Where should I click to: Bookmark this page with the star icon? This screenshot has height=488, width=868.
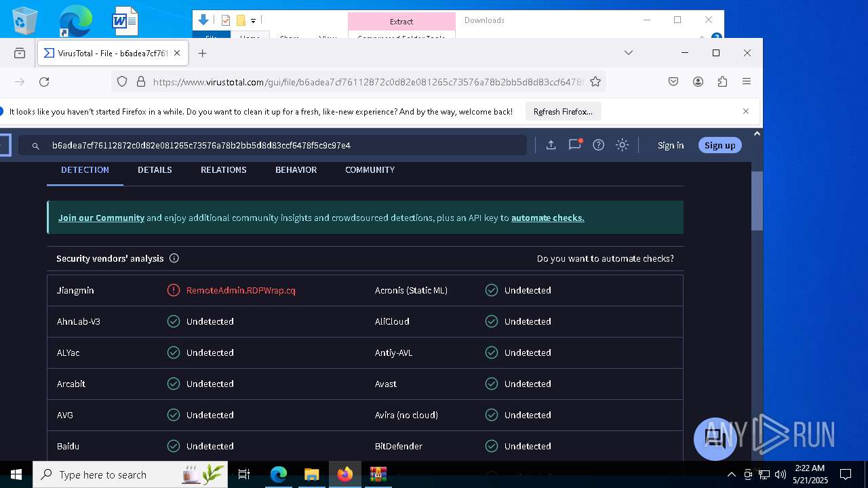[595, 82]
